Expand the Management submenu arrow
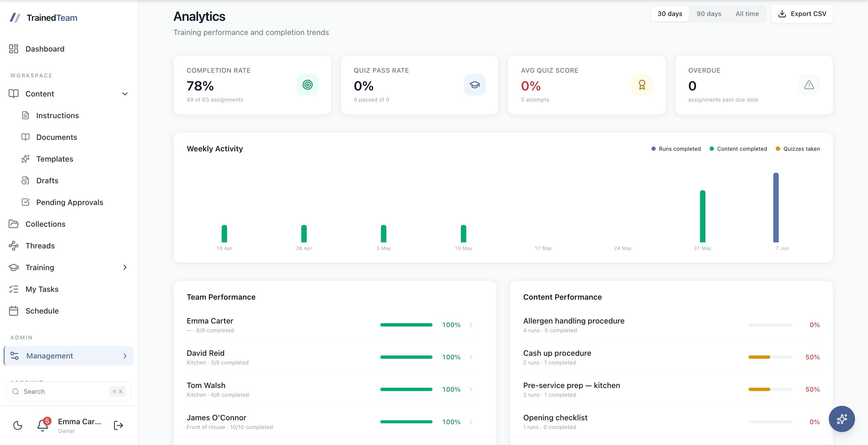 (125, 356)
